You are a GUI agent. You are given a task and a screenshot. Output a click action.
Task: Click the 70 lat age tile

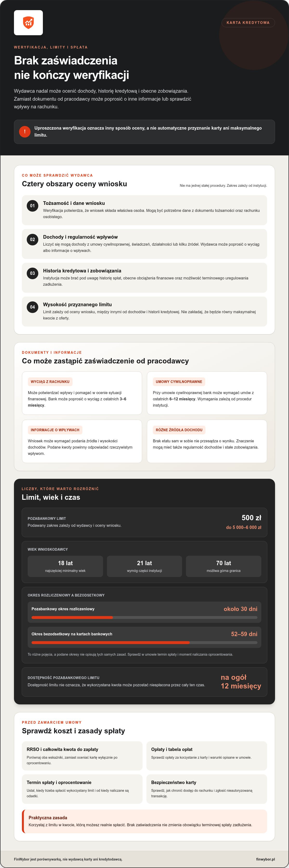[x=223, y=566]
